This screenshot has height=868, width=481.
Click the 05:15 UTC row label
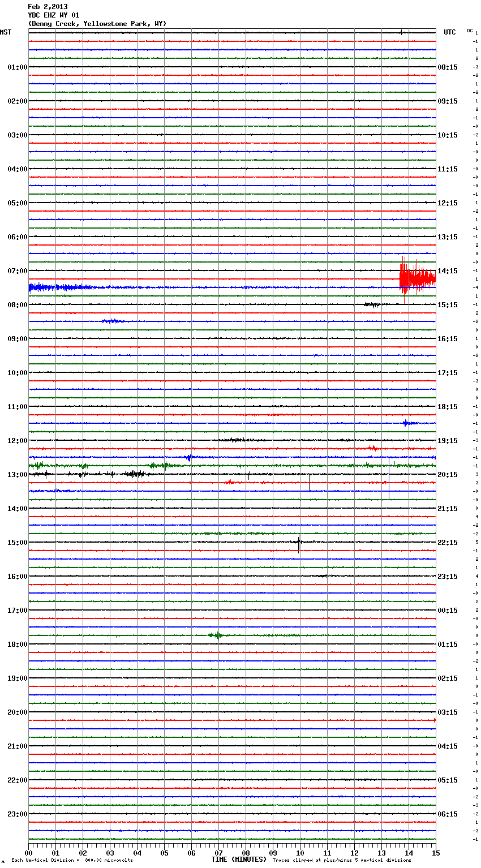coord(448,780)
